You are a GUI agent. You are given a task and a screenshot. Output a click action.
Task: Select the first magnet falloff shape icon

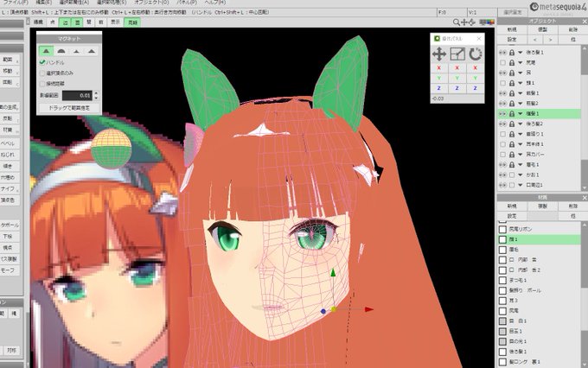[46, 51]
